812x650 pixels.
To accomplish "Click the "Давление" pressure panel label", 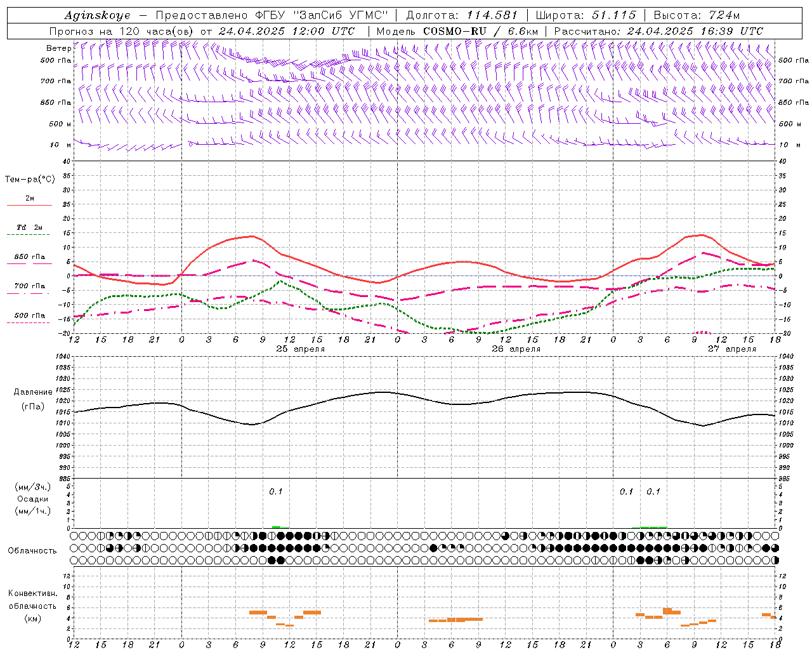I will [x=33, y=392].
